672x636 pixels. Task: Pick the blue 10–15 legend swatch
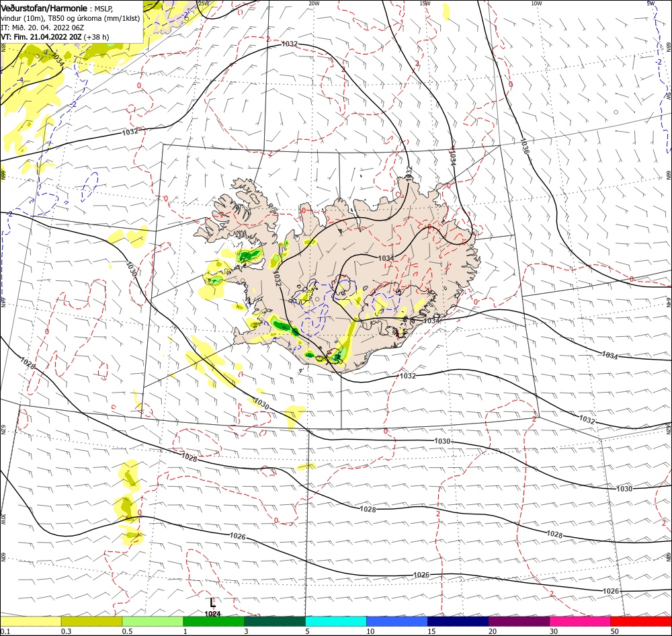(397, 621)
